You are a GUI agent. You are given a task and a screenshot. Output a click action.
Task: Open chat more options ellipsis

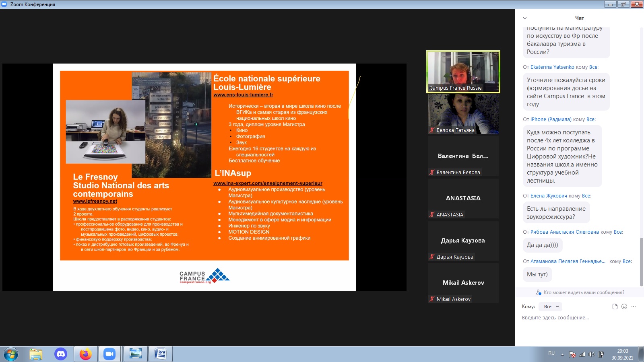point(634,306)
